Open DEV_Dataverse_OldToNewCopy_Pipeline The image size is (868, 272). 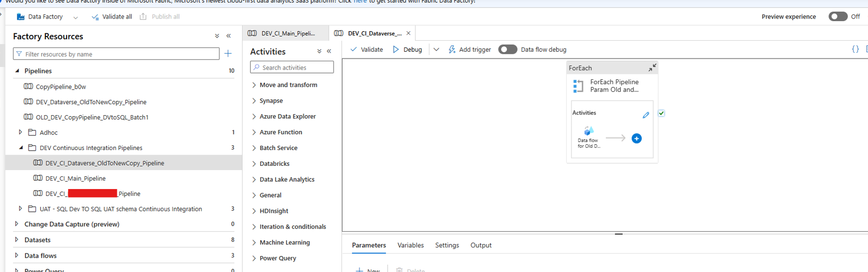click(x=91, y=102)
